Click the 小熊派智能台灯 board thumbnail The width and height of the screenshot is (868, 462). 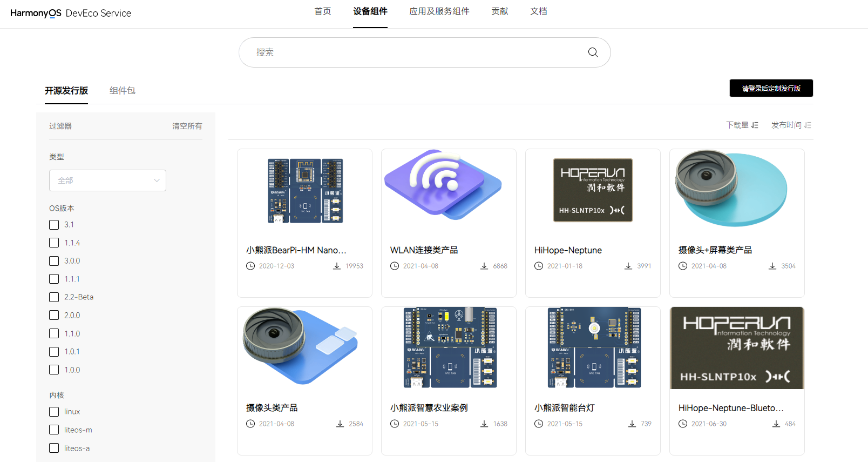(x=594, y=348)
